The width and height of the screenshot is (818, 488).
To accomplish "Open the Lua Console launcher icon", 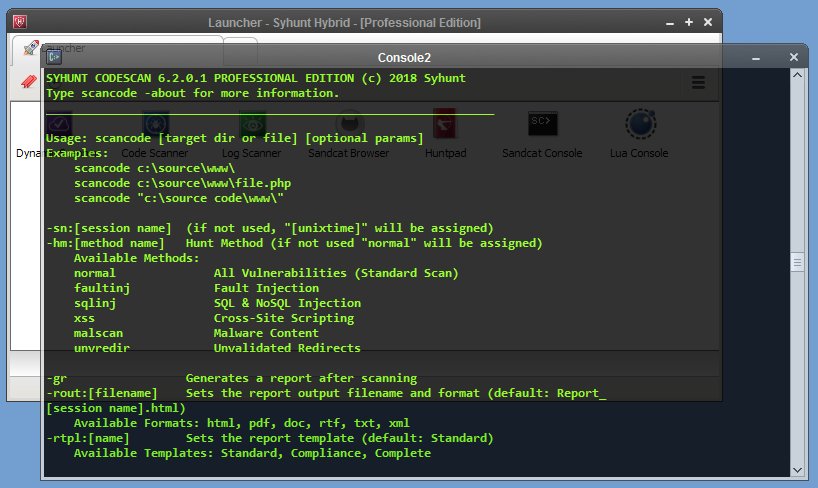I will click(640, 124).
